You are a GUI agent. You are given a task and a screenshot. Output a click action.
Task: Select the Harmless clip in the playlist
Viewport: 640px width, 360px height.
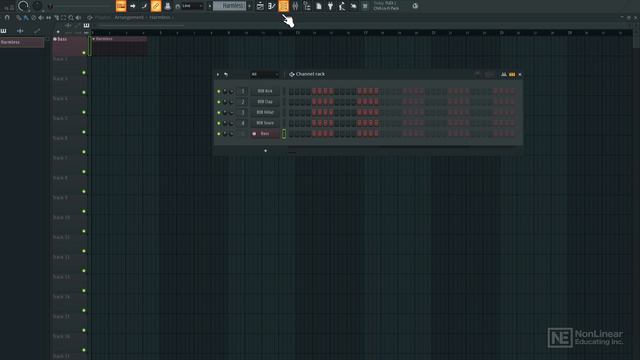[x=119, y=46]
